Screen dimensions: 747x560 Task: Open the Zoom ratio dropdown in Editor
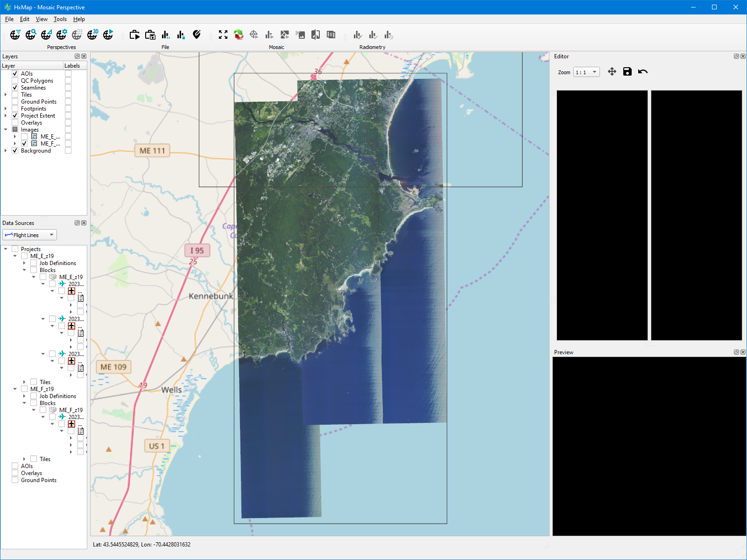click(595, 72)
